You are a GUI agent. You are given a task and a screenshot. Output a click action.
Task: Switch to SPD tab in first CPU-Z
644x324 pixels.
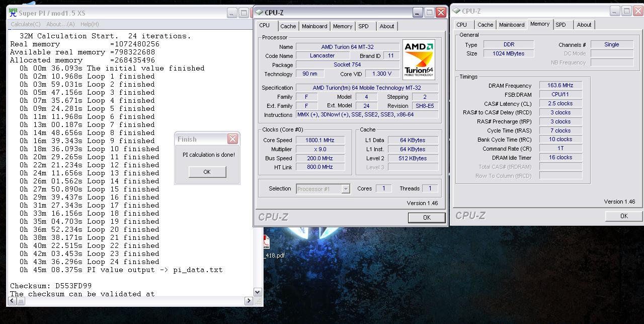coord(364,26)
